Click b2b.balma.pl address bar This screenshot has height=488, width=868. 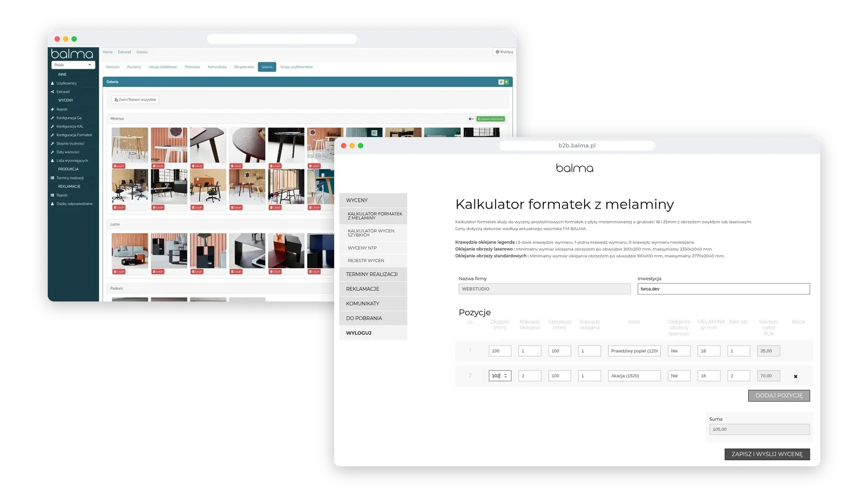click(577, 146)
